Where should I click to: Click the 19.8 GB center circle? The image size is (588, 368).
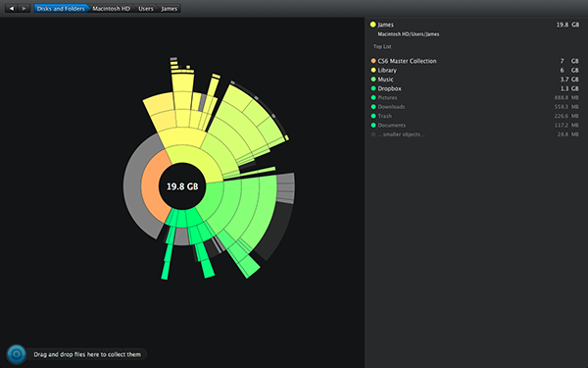pyautogui.click(x=182, y=186)
